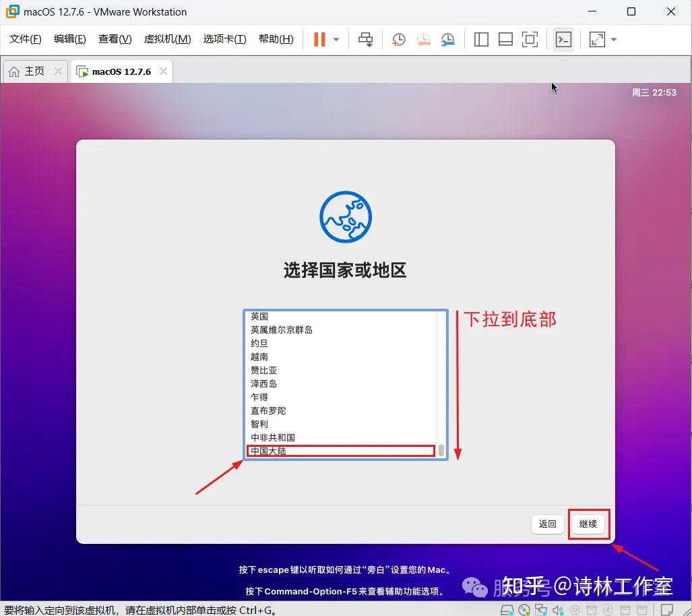Choose 英国 at top of list
692x616 pixels.
(x=340, y=316)
